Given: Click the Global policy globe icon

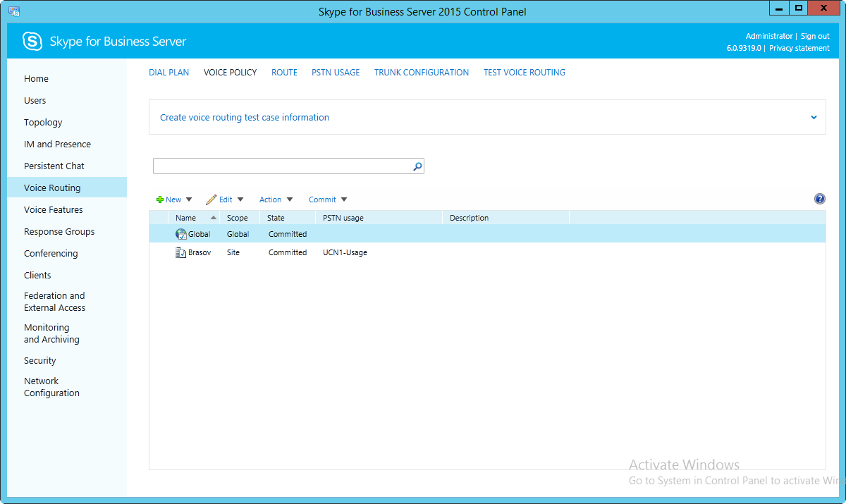Looking at the screenshot, I should click(x=180, y=234).
